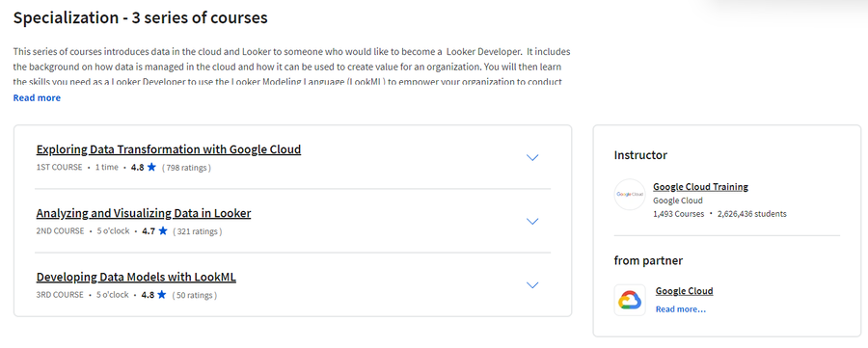The image size is (868, 348).
Task: Click the star icon beside the 4.8 rating of Exploring Data Transformation
Action: [x=151, y=167]
